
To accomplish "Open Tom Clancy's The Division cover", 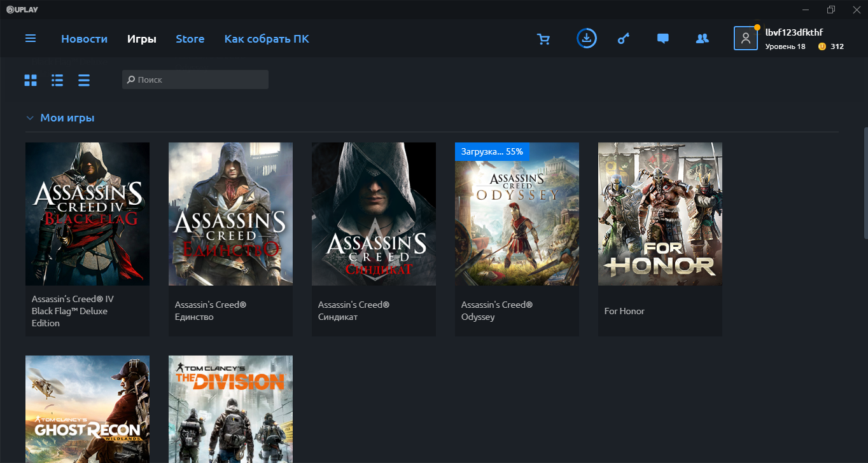I will 230,409.
